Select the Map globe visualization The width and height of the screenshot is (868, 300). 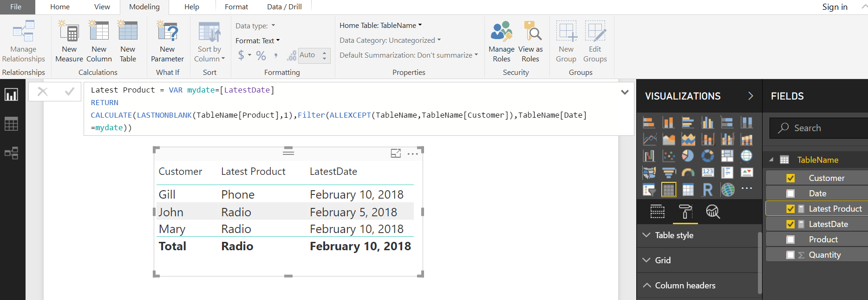pyautogui.click(x=746, y=156)
